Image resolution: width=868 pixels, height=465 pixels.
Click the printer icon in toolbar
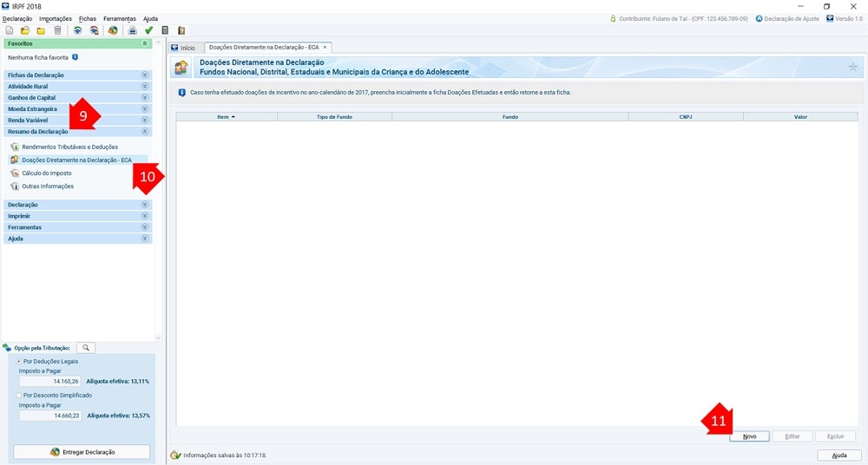[133, 30]
